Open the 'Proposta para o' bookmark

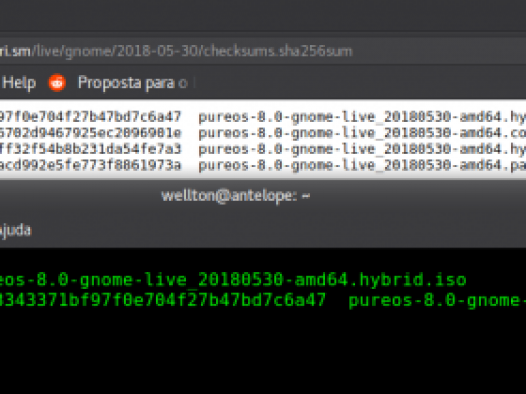(133, 83)
